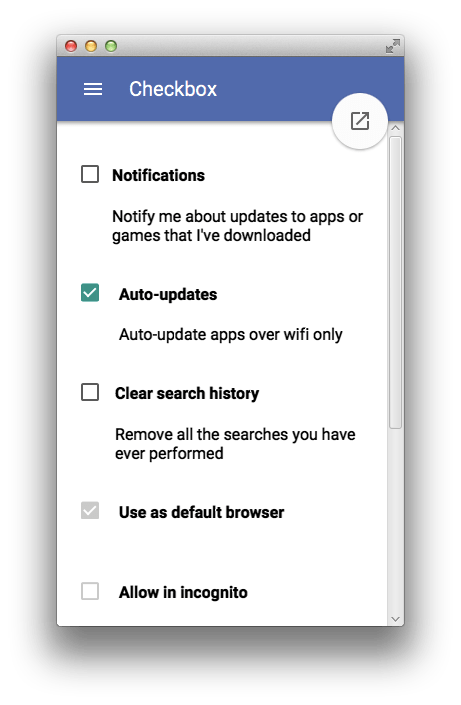Uncheck the Auto-updates checkbox

pyautogui.click(x=90, y=293)
